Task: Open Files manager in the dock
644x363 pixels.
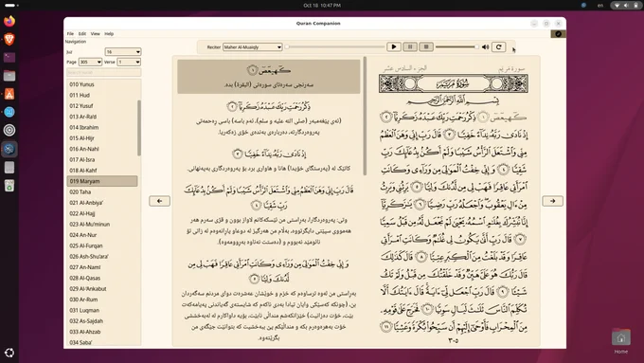Action: click(x=9, y=75)
